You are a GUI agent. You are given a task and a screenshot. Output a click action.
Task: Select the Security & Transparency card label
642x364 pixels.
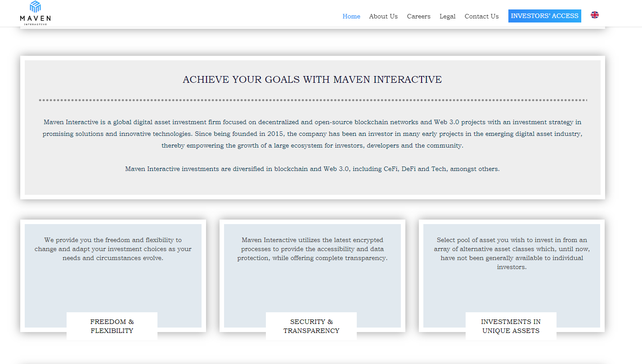[x=311, y=326]
